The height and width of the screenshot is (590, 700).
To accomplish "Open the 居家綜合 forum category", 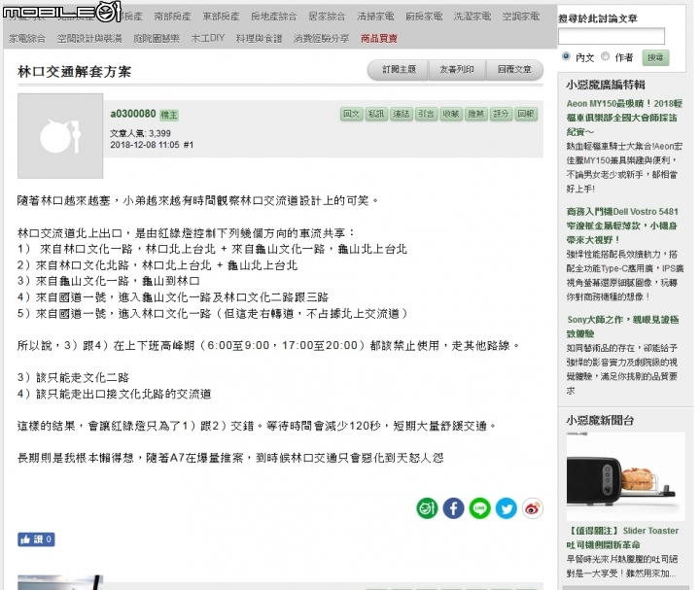I will pyautogui.click(x=327, y=17).
